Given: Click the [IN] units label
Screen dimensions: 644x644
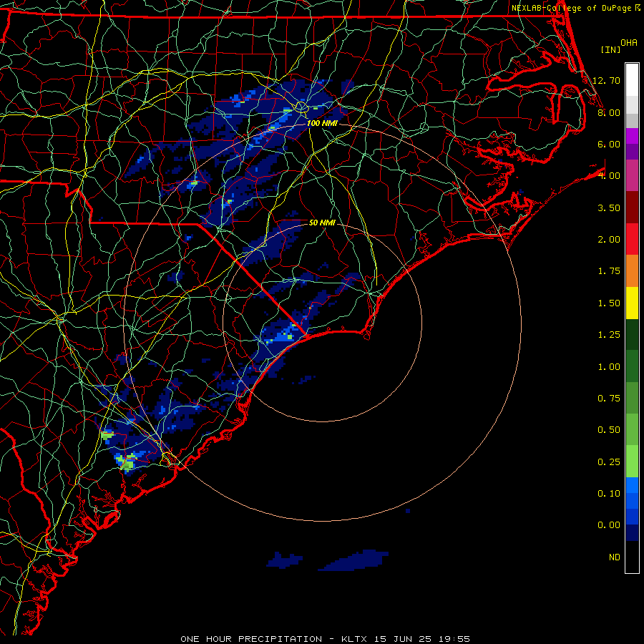Looking at the screenshot, I should (611, 49).
